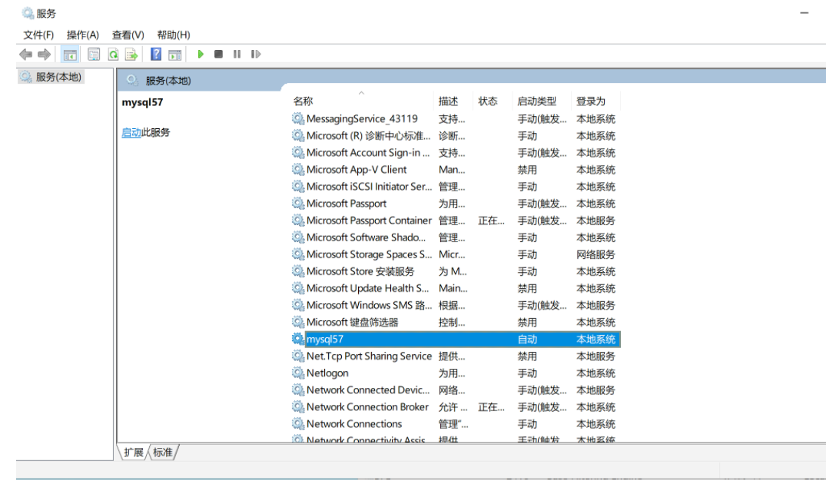
Task: Select Microsoft Storage Spaces service
Action: point(456,254)
